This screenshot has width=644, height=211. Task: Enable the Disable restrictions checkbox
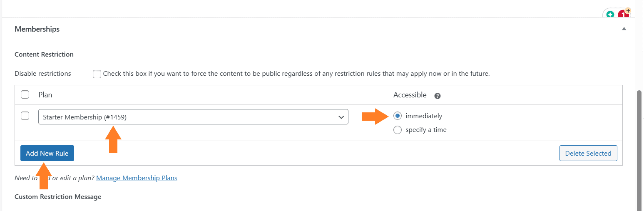coord(97,74)
